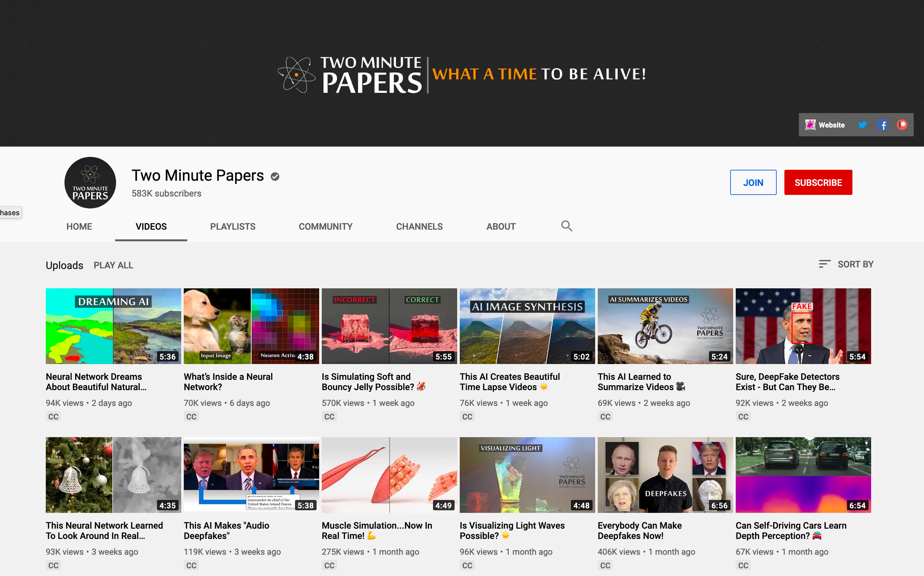Click Play All for uploads
The image size is (924, 576).
tap(113, 265)
